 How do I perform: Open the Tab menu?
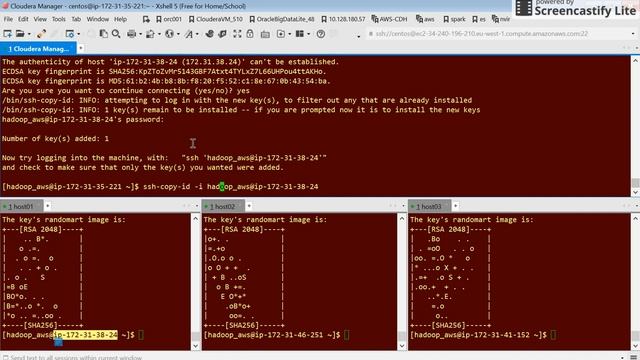pyautogui.click(x=76, y=19)
